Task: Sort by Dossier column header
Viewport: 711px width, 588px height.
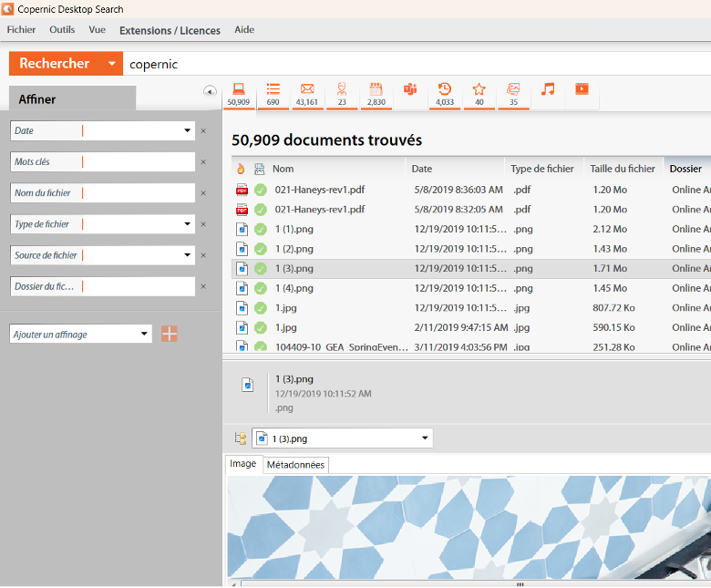Action: click(x=687, y=169)
